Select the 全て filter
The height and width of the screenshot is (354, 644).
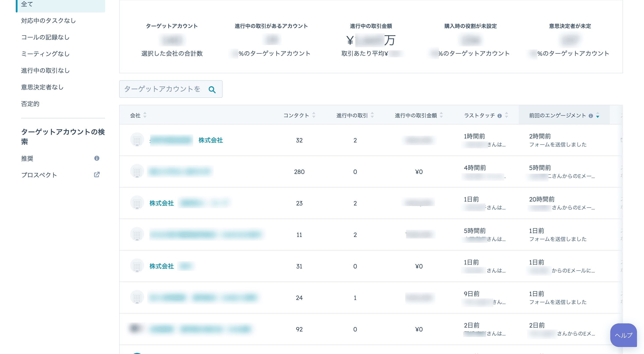pyautogui.click(x=60, y=5)
